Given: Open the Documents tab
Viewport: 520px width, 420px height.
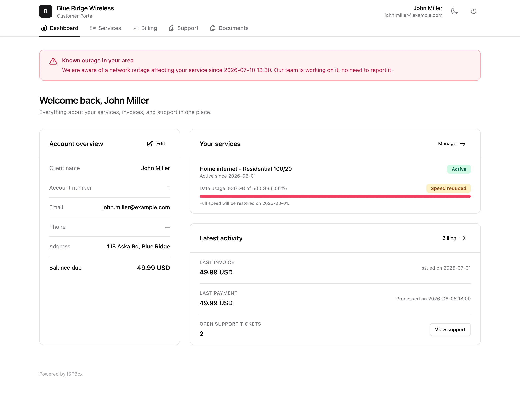Looking at the screenshot, I should (x=229, y=28).
